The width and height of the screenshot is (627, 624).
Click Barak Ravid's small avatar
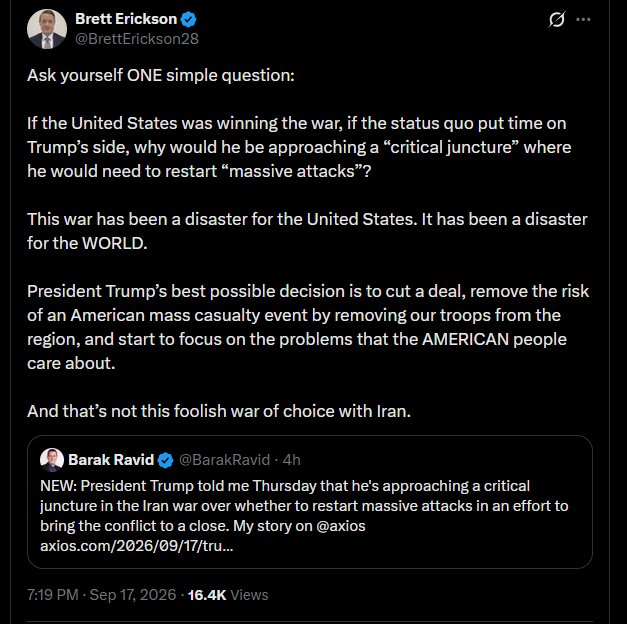(52, 460)
